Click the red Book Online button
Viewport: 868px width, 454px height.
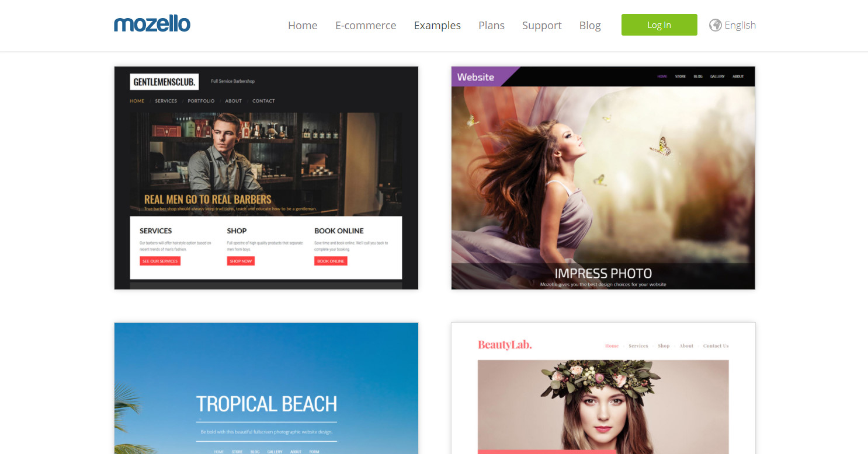point(331,261)
